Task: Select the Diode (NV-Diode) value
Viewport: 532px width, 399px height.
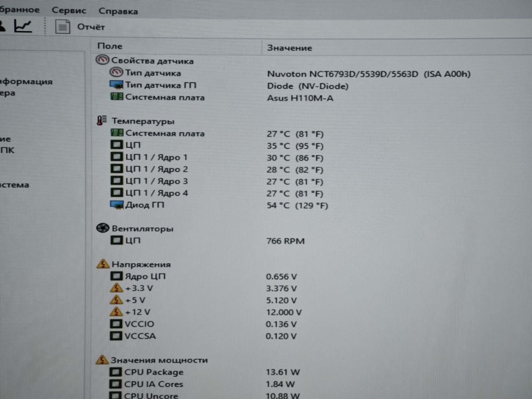Action: 307,86
